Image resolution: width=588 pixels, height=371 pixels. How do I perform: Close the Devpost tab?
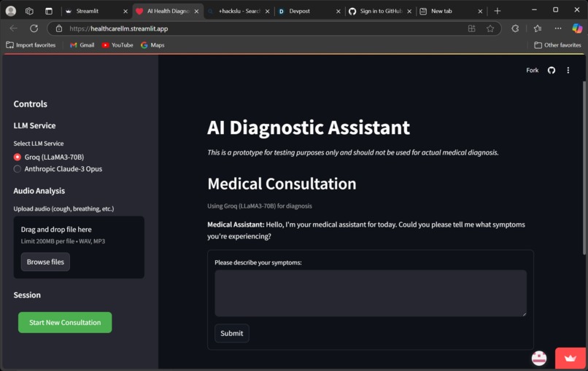(339, 11)
